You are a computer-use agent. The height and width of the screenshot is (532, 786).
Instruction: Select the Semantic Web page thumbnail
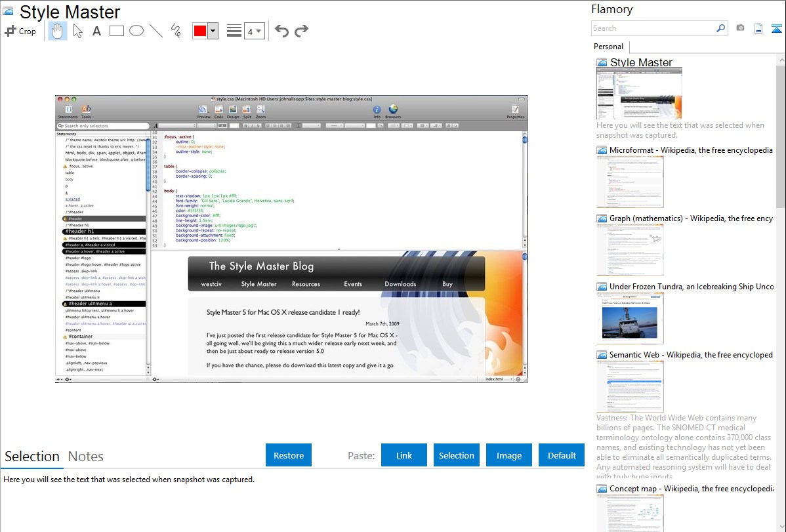(x=630, y=386)
